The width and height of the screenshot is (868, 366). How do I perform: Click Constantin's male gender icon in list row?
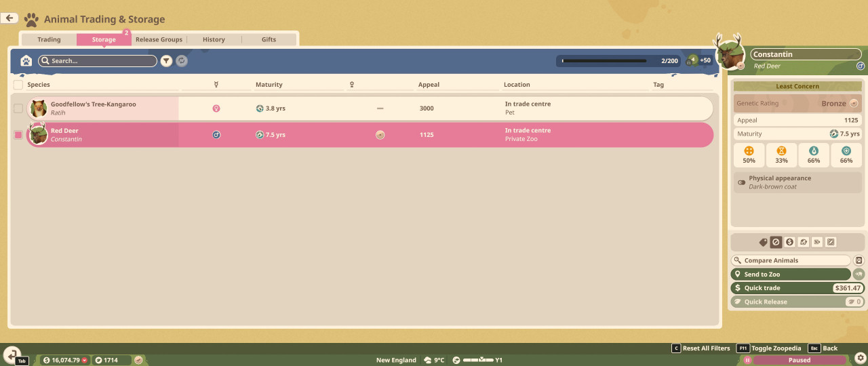216,135
